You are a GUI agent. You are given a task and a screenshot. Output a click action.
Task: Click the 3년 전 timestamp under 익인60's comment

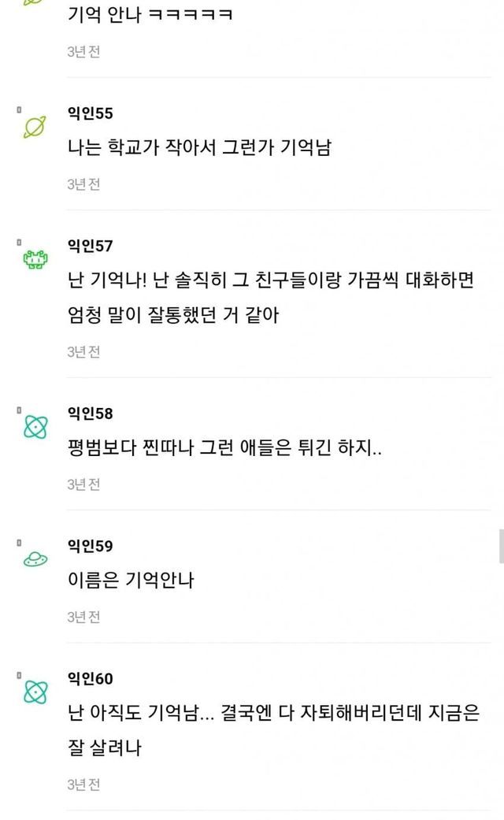(x=83, y=785)
